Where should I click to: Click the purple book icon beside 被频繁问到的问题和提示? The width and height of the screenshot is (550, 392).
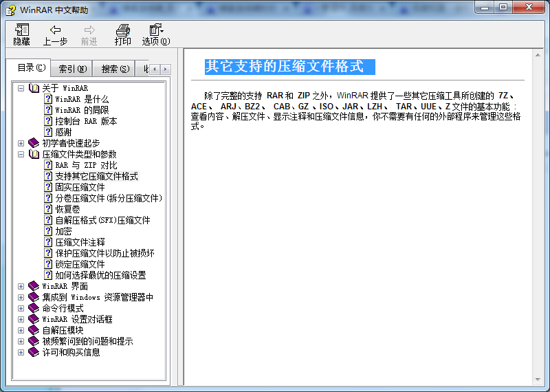tap(34, 341)
